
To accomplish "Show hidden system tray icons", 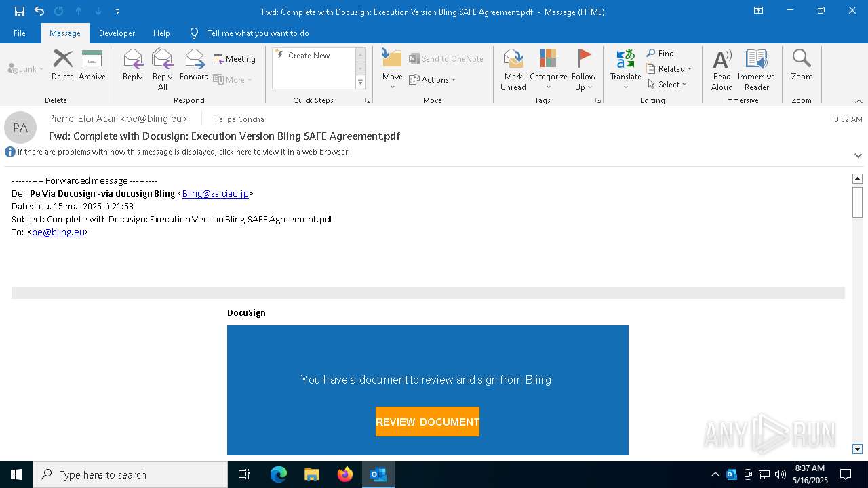I will click(x=715, y=474).
